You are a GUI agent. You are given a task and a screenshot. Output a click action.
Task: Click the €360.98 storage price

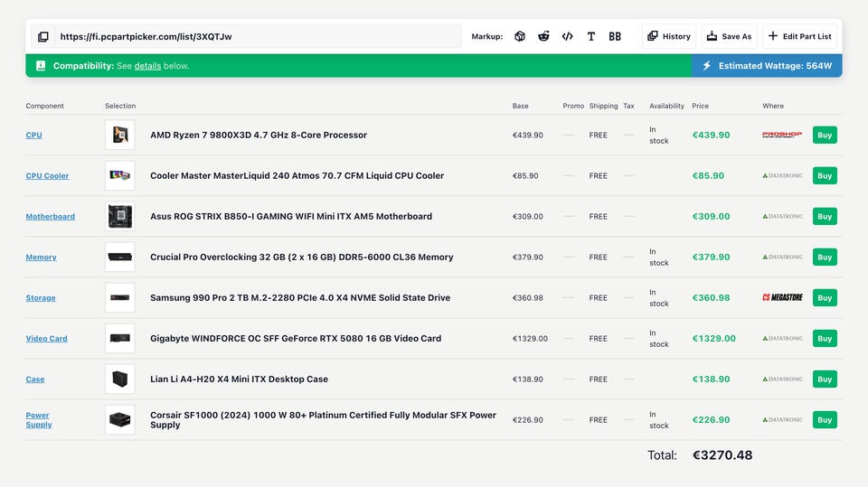click(711, 298)
